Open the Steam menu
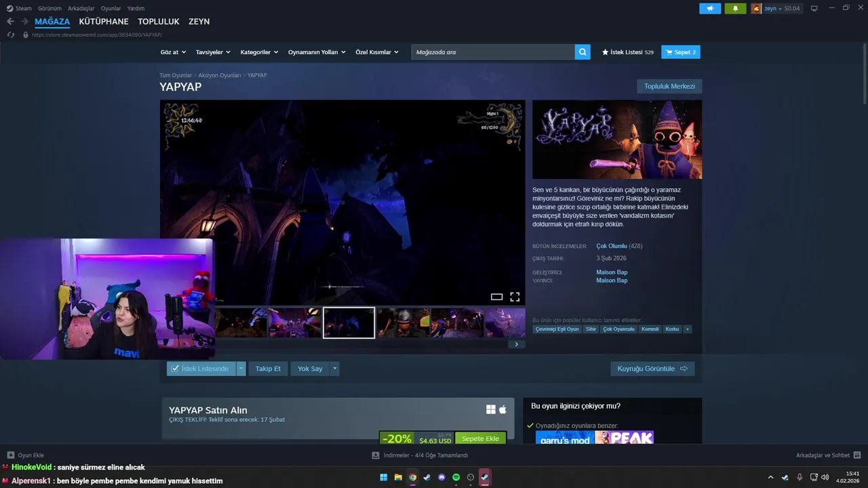This screenshot has height=488, width=868. [19, 8]
